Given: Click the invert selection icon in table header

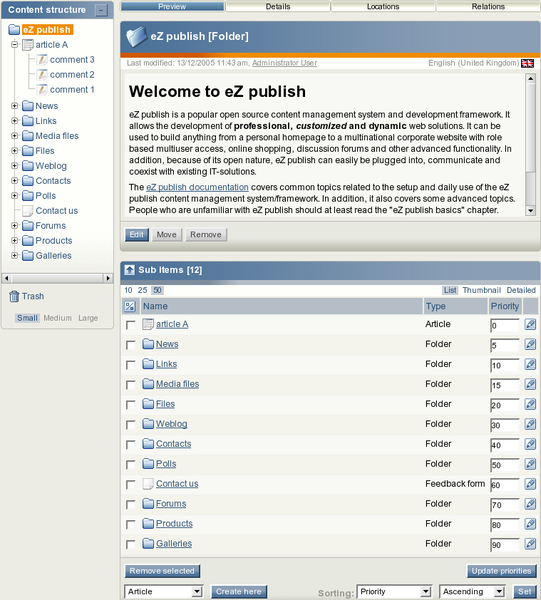Looking at the screenshot, I should pos(130,306).
